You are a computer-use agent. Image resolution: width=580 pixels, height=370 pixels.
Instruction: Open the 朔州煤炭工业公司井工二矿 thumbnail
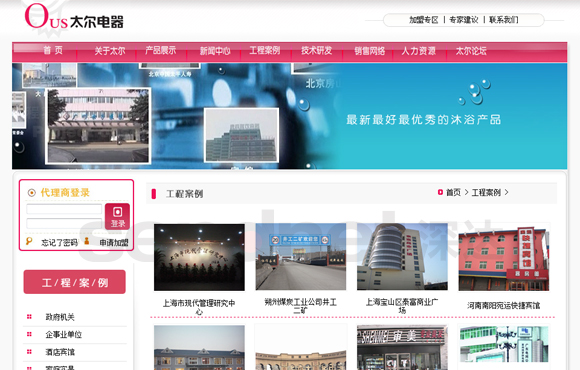[x=301, y=256]
